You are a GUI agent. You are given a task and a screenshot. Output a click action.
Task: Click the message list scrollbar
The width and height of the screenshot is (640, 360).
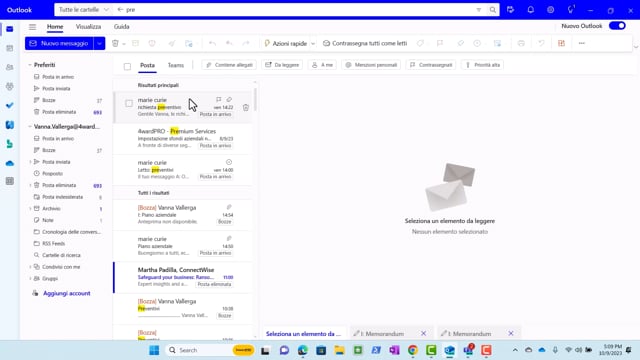pyautogui.click(x=256, y=100)
